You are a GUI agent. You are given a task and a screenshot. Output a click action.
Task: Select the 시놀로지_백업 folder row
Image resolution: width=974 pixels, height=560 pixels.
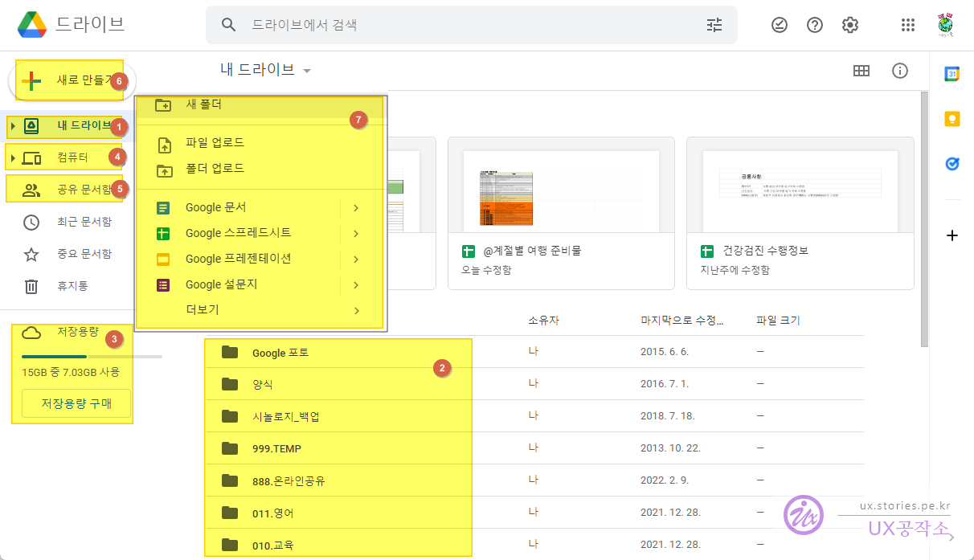click(x=535, y=416)
